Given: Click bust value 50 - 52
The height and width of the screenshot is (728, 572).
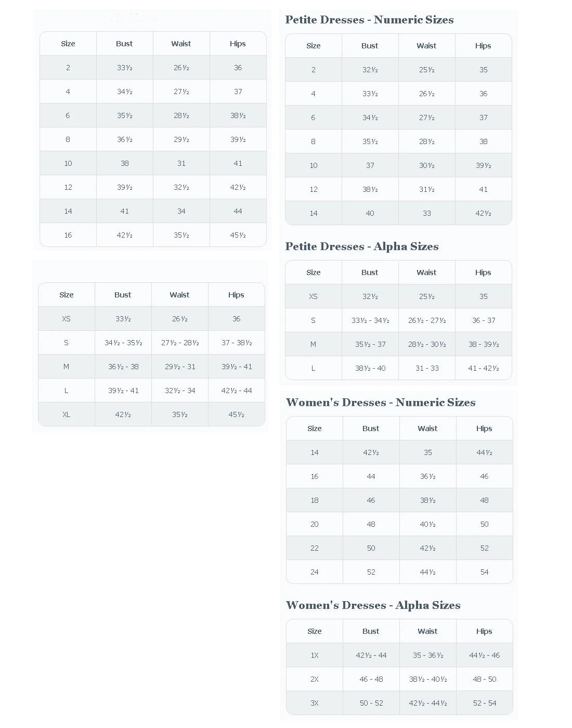Looking at the screenshot, I should click(x=371, y=703).
